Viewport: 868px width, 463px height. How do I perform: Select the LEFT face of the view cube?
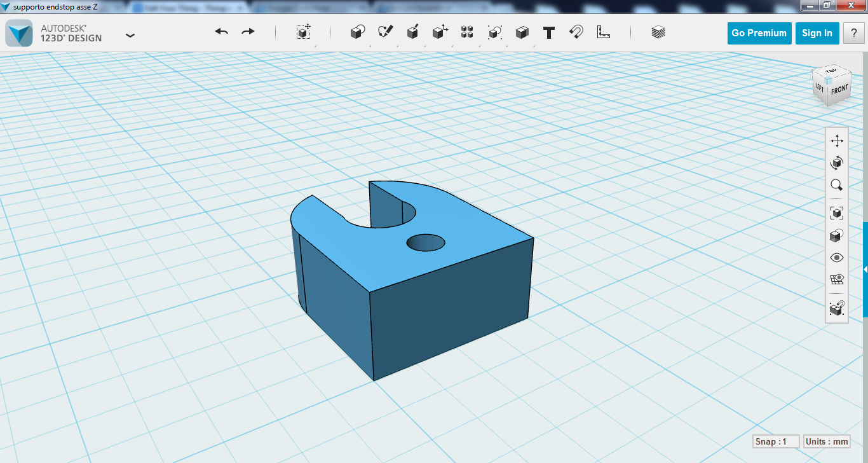(820, 87)
